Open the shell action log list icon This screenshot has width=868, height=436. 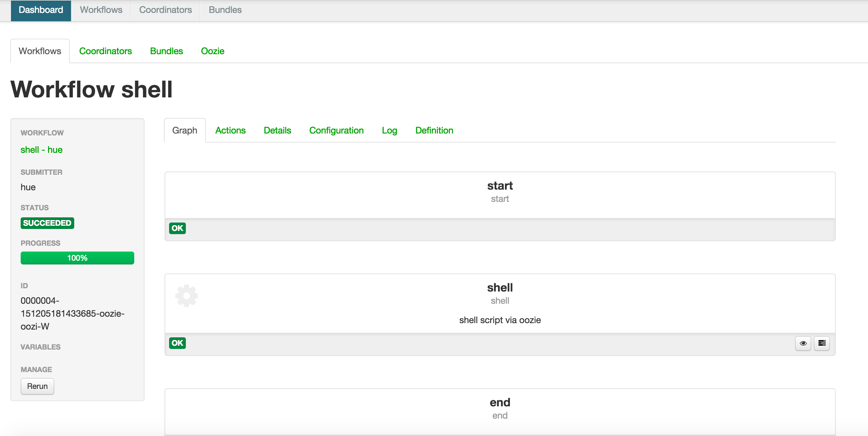pyautogui.click(x=822, y=343)
